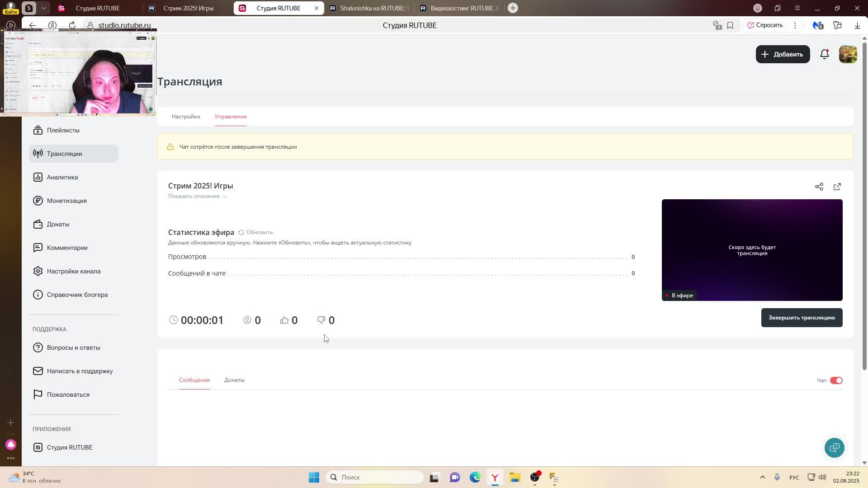The width and height of the screenshot is (868, 488).
Task: Show hidden system tray icons
Action: click(762, 477)
